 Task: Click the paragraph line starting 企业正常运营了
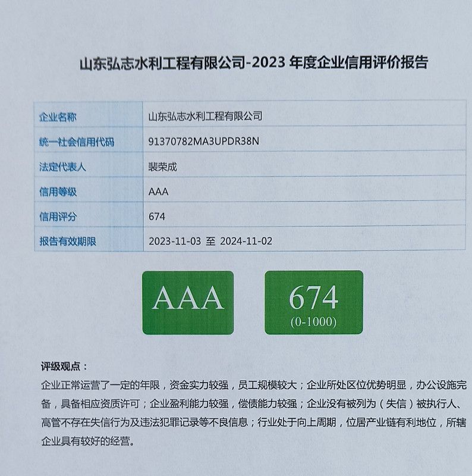coord(254,385)
